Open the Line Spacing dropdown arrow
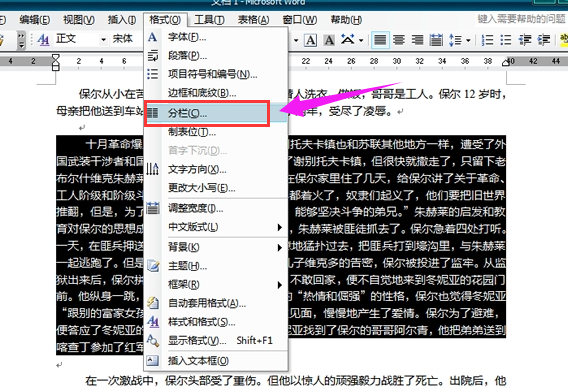Screen dimensions: 568x389 click(x=468, y=40)
